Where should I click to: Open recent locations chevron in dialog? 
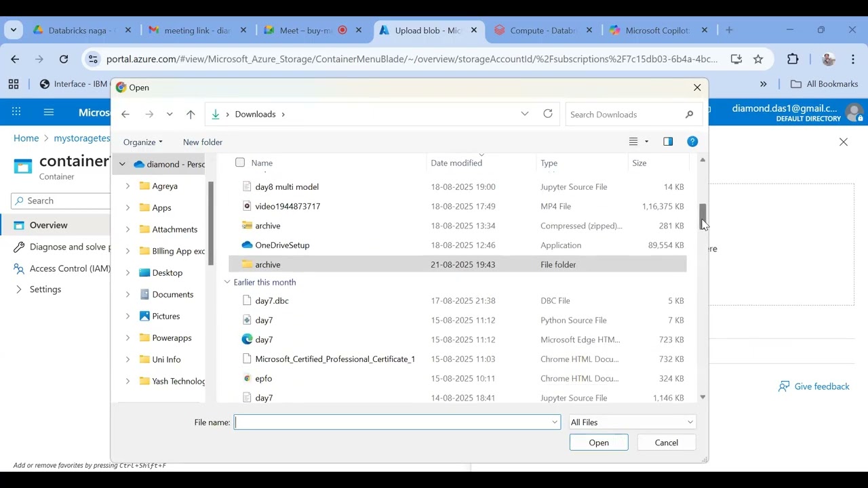(x=170, y=115)
